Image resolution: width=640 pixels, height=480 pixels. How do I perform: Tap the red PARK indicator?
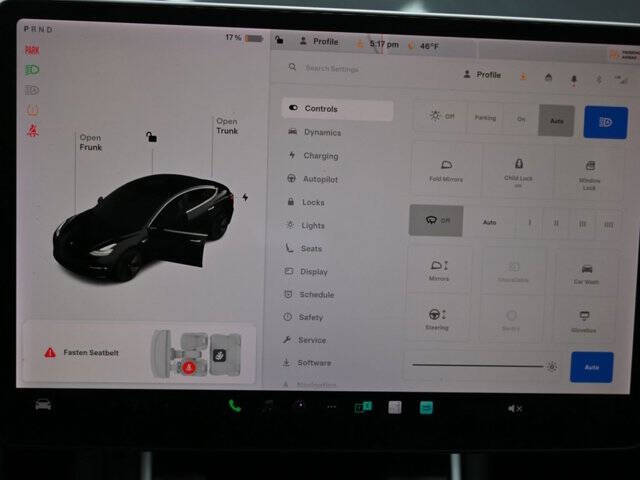[32, 50]
